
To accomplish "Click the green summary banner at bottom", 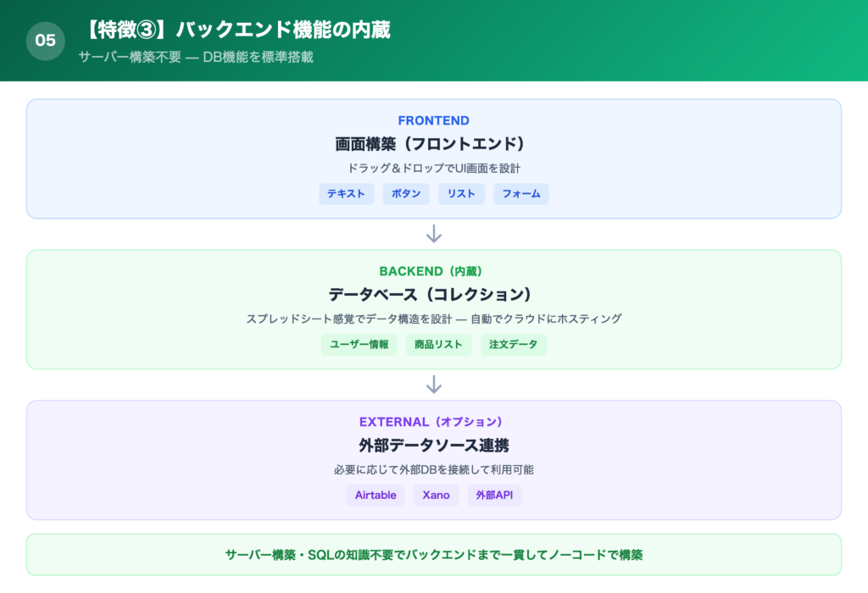I will point(434,554).
